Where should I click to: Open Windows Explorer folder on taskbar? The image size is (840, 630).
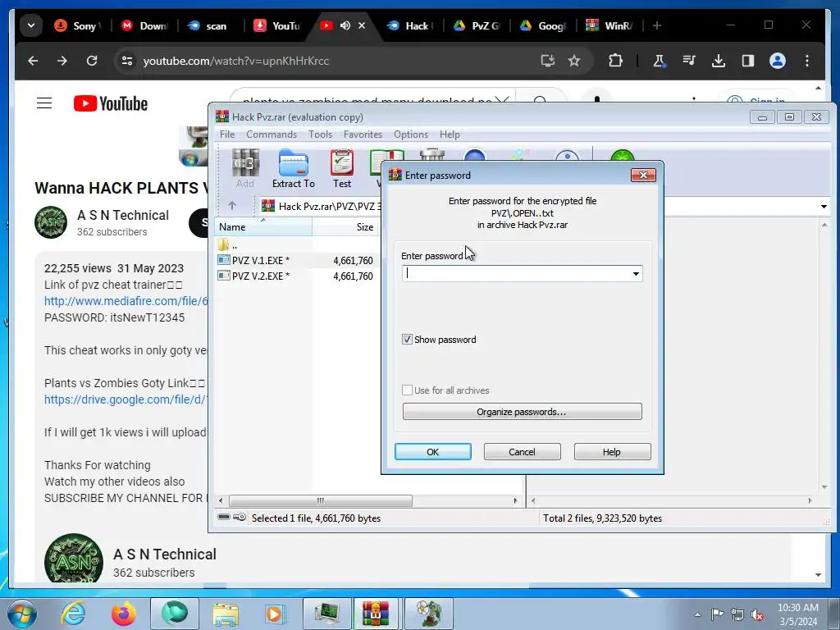[226, 614]
